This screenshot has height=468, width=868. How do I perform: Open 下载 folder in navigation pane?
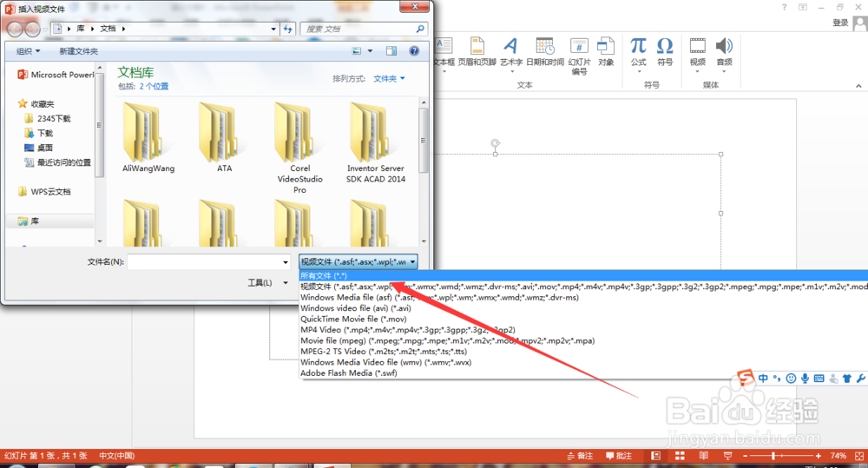(x=39, y=133)
